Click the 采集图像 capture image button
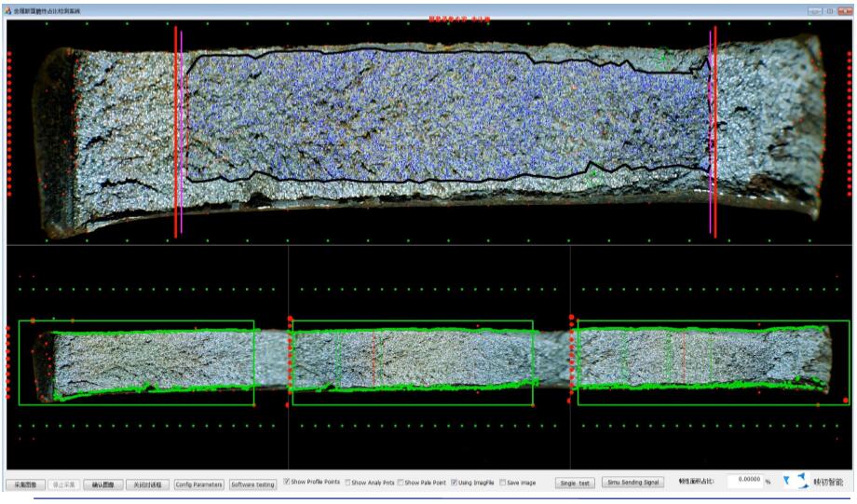Image resolution: width=857 pixels, height=504 pixels. tap(22, 484)
